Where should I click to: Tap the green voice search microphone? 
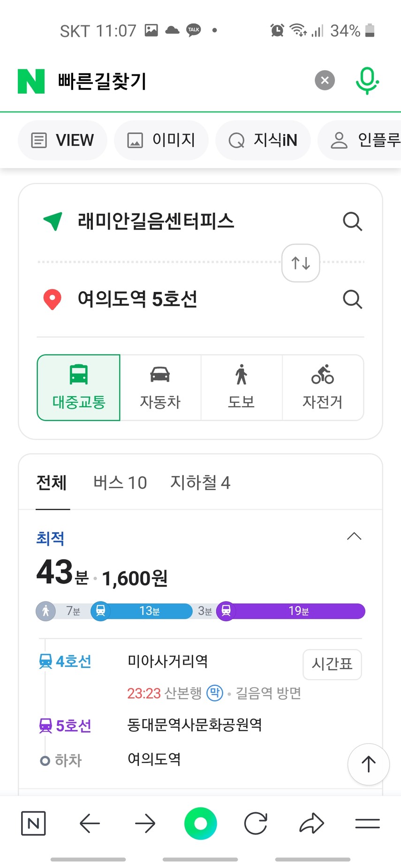pyautogui.click(x=367, y=81)
